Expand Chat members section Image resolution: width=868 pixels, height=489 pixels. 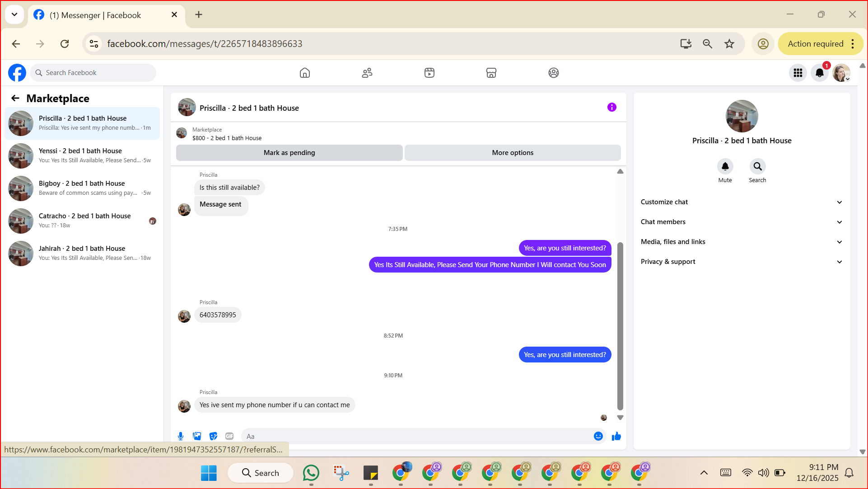click(x=742, y=222)
